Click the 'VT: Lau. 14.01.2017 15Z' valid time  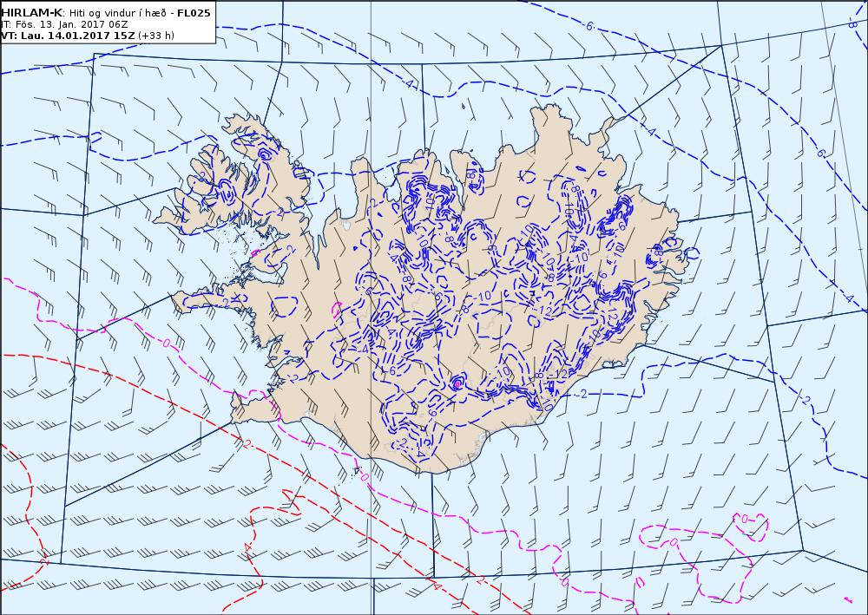click(68, 36)
